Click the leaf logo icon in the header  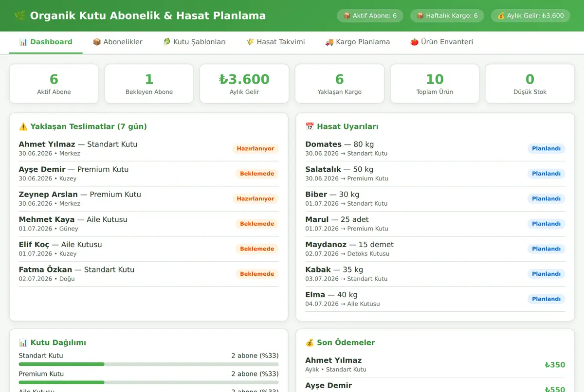(20, 16)
